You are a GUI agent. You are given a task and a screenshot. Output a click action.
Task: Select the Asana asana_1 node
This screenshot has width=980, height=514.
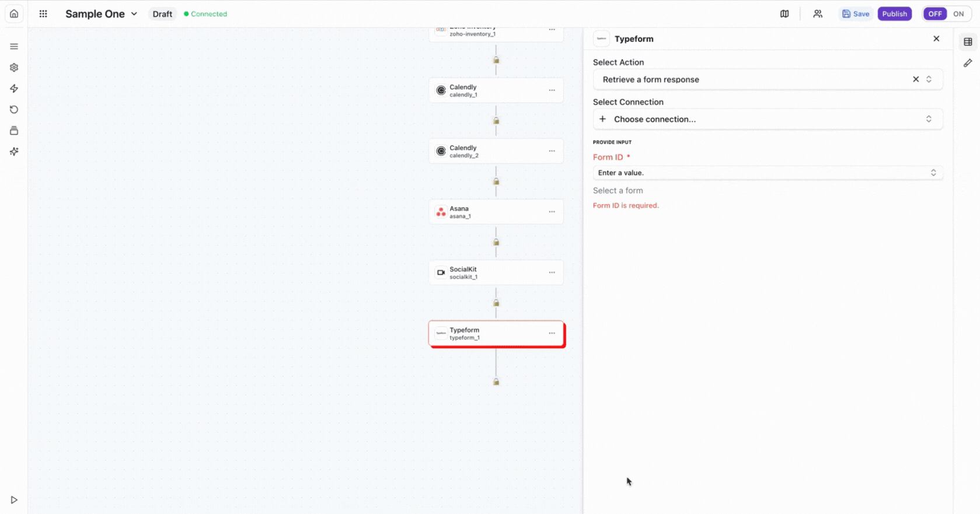pos(496,212)
